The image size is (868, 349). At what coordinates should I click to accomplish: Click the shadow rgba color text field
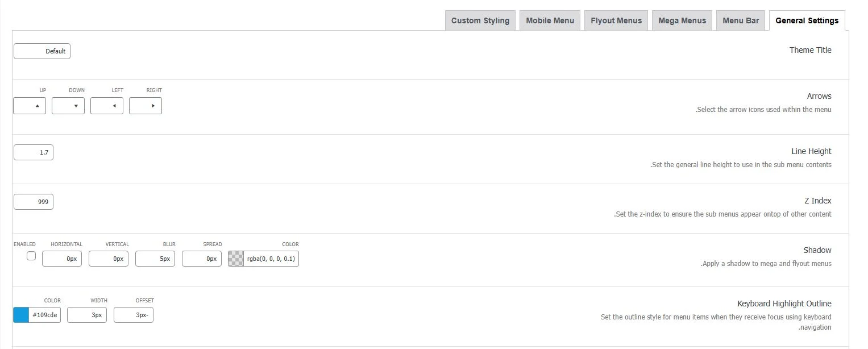coord(271,259)
